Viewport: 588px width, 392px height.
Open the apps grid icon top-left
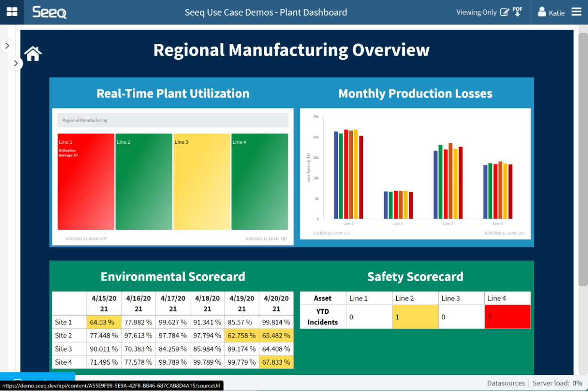click(11, 12)
